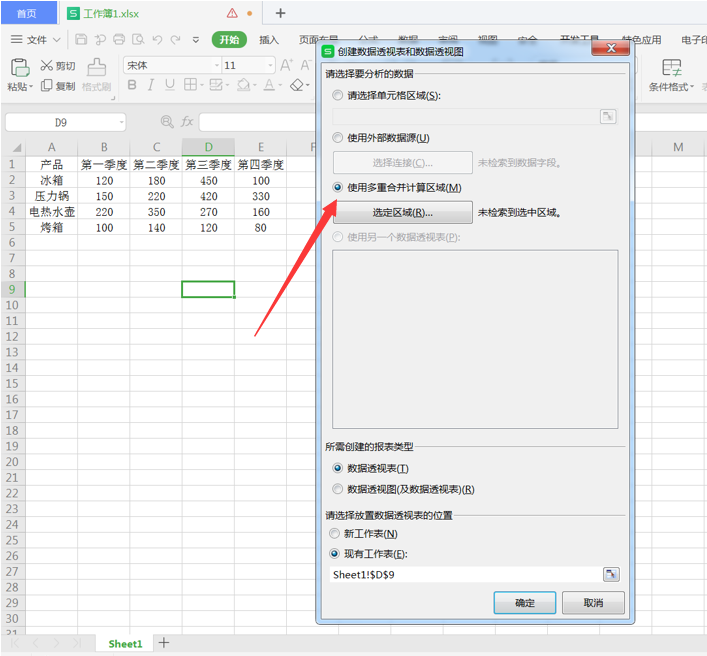707x656 pixels.
Task: Click the Print Preview icon
Action: (x=138, y=40)
